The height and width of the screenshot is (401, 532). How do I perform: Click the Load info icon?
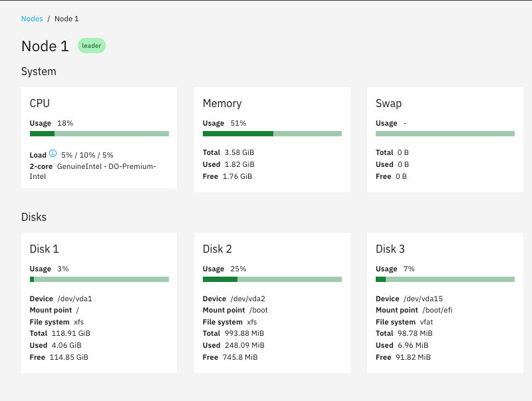(53, 154)
